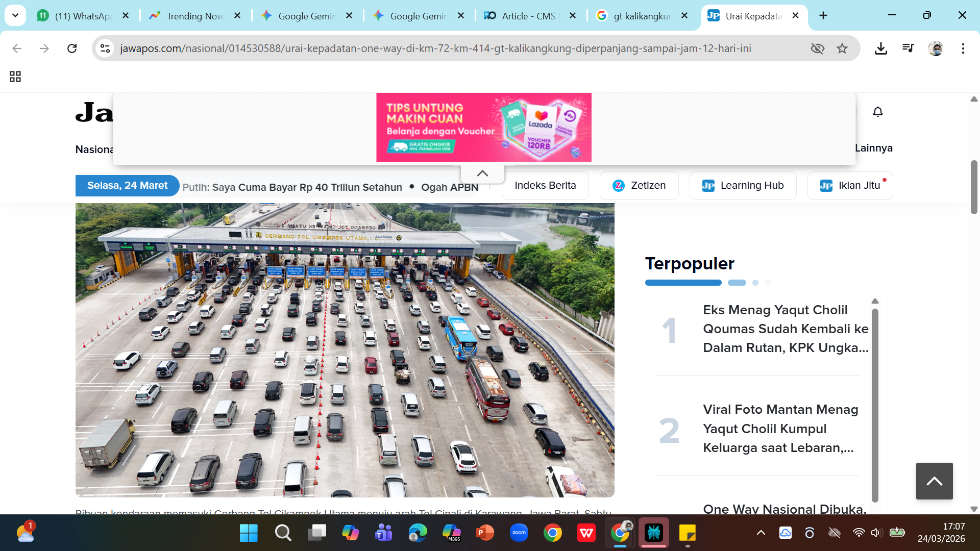Open the Zetizen section

tap(639, 185)
